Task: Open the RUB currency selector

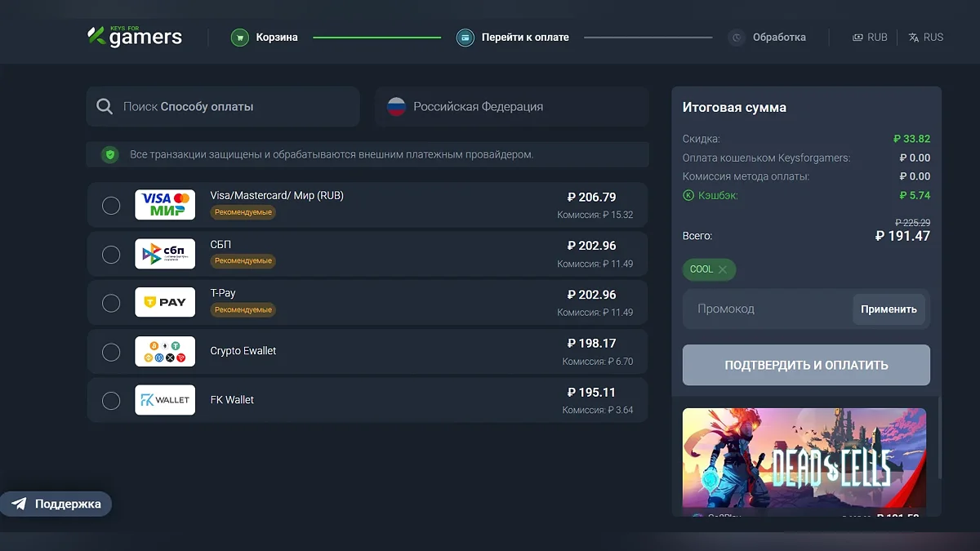Action: (870, 38)
